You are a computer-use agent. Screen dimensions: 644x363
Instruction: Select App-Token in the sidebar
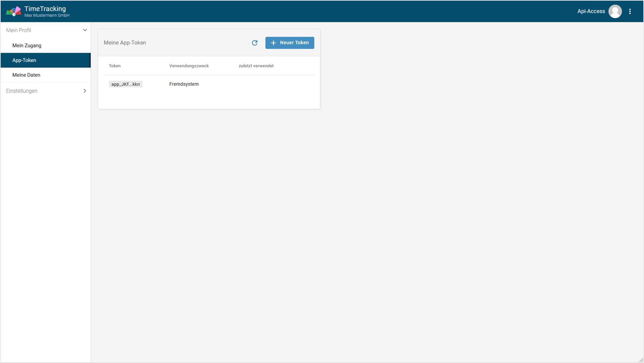click(24, 60)
